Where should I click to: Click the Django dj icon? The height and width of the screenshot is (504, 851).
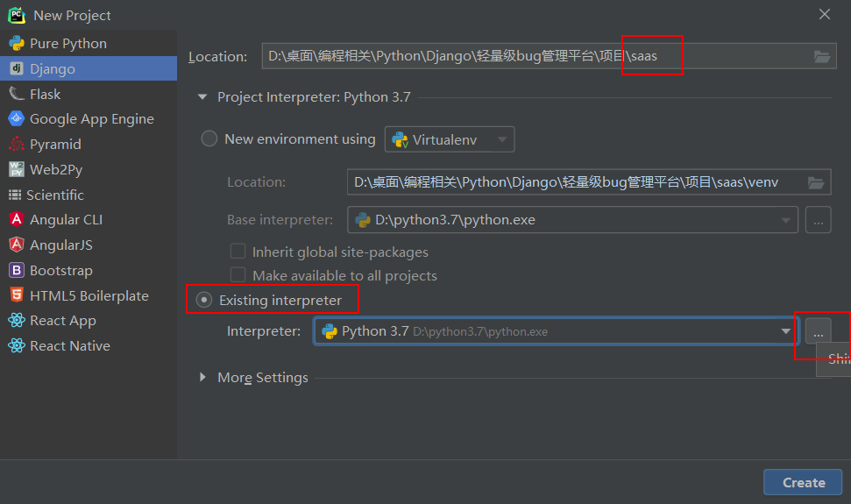click(17, 68)
